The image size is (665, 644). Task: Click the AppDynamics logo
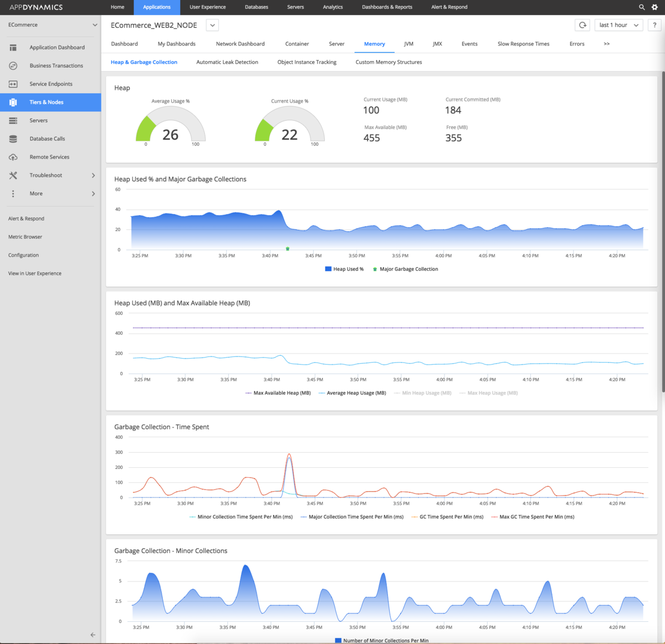pos(36,7)
